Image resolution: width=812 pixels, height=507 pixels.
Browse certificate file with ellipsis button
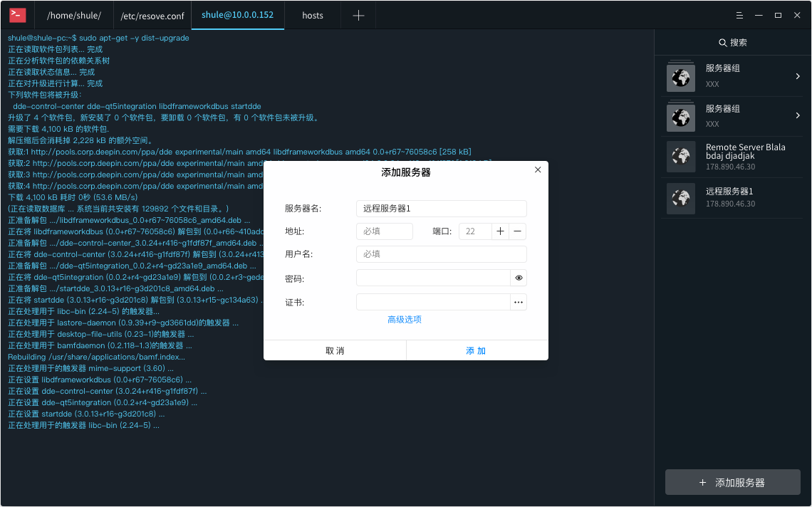(x=519, y=302)
